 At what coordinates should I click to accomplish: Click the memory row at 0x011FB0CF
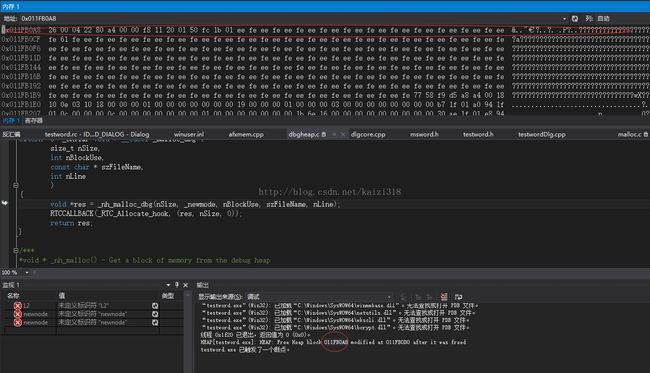325,39
